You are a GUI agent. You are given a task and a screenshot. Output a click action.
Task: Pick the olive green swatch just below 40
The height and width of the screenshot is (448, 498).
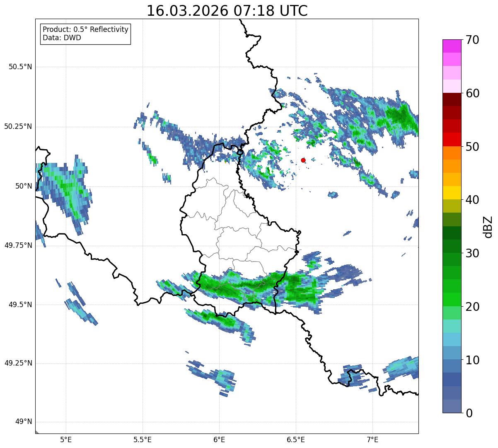tap(452, 206)
